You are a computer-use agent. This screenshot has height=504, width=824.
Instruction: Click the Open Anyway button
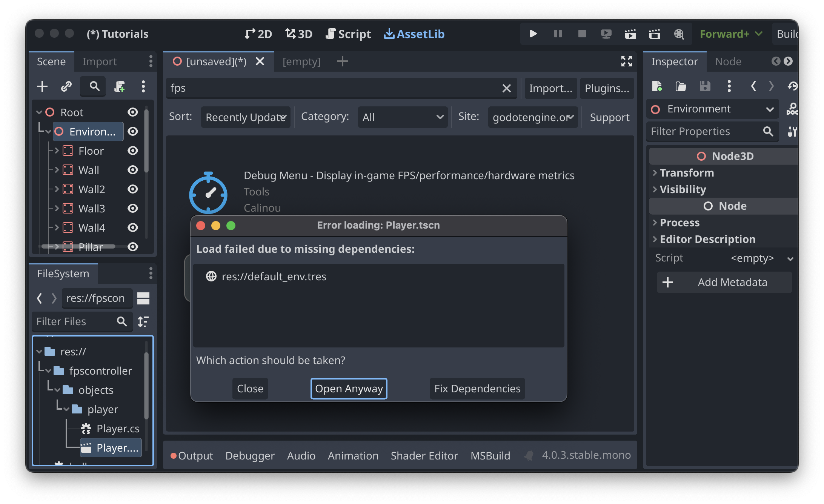(x=349, y=389)
